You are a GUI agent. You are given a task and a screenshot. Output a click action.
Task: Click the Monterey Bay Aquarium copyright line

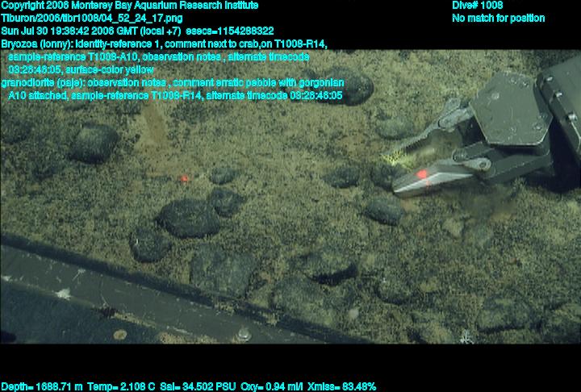click(130, 6)
